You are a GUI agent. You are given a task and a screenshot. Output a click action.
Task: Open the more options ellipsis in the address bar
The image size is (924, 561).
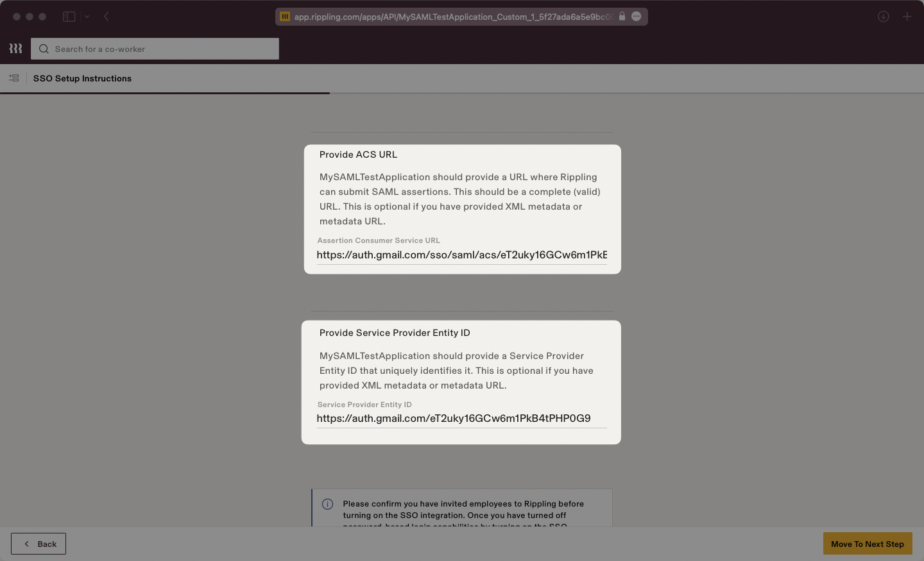(636, 17)
